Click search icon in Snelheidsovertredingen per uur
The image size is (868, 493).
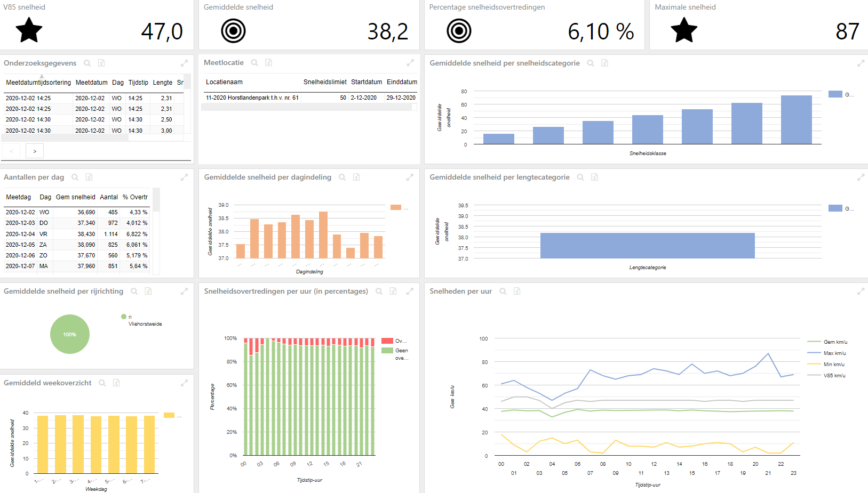(x=379, y=291)
